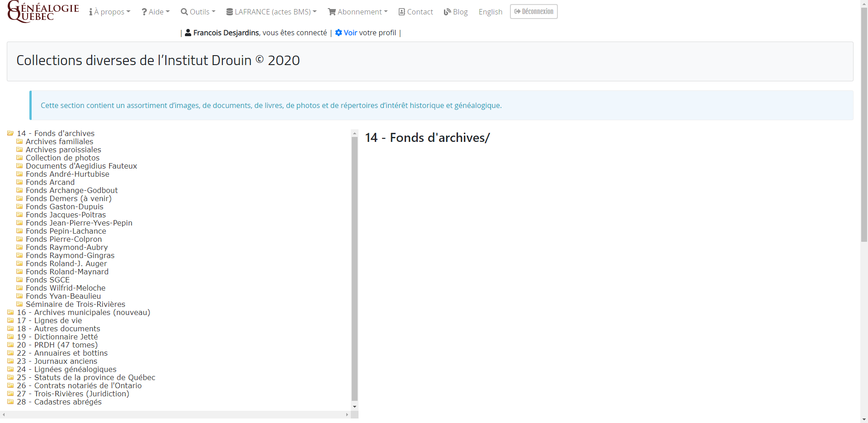Open Documents d'Aegidius Fauteux folder icon

point(19,166)
